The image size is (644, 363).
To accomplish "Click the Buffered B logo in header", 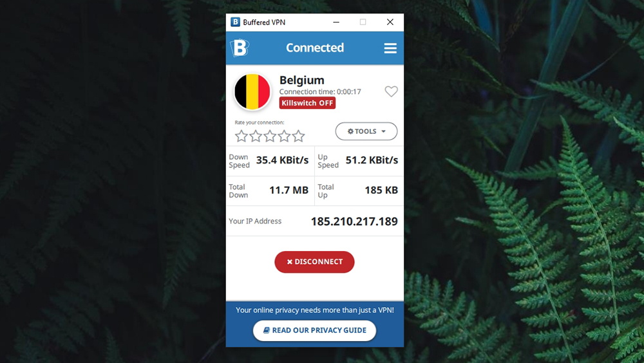I will point(240,48).
